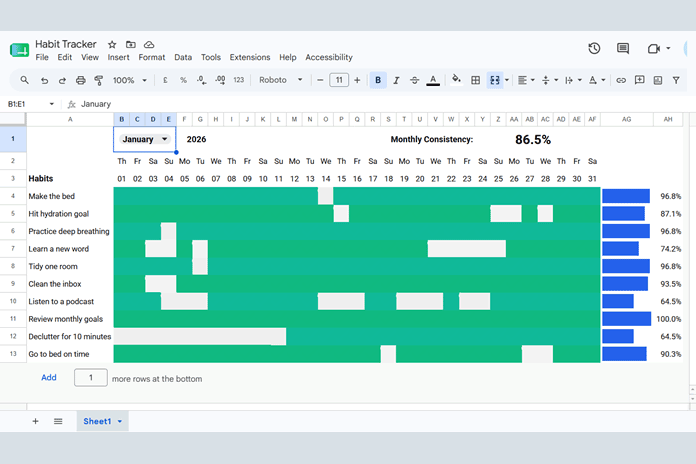Open comment history icon
Screen dimensions: 696x464
[623, 48]
